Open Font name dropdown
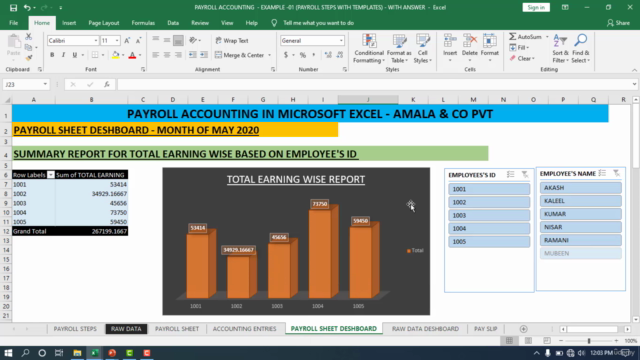640x360 pixels. [x=96, y=40]
